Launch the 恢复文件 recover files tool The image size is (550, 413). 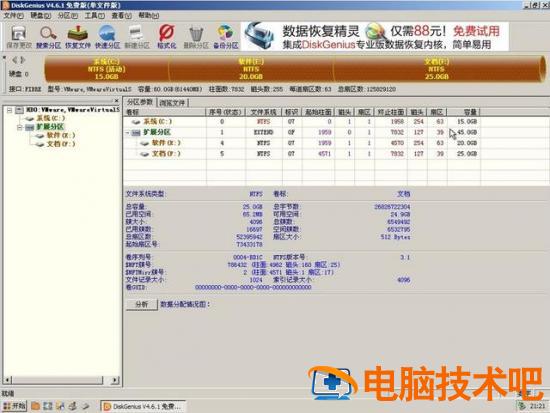pos(78,37)
